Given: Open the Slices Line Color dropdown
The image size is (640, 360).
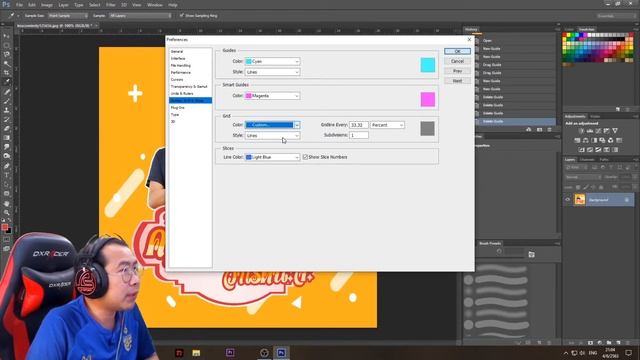Looking at the screenshot, I should [x=272, y=157].
